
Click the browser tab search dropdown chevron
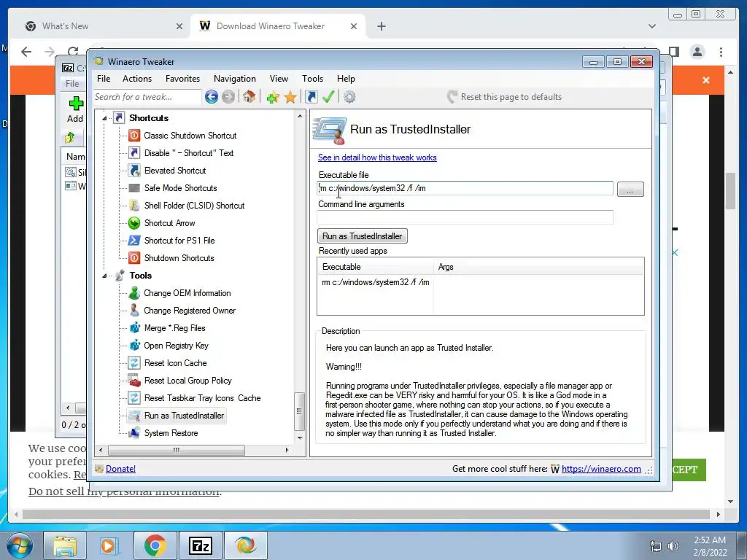click(651, 26)
